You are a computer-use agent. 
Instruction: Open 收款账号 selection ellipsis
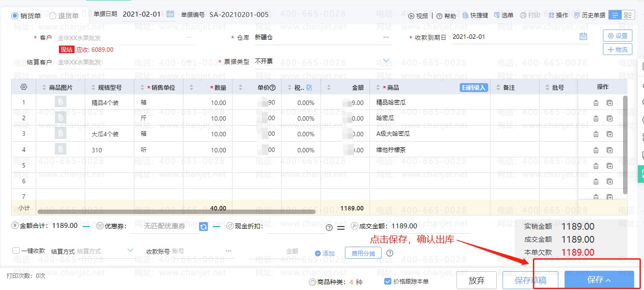(x=229, y=251)
